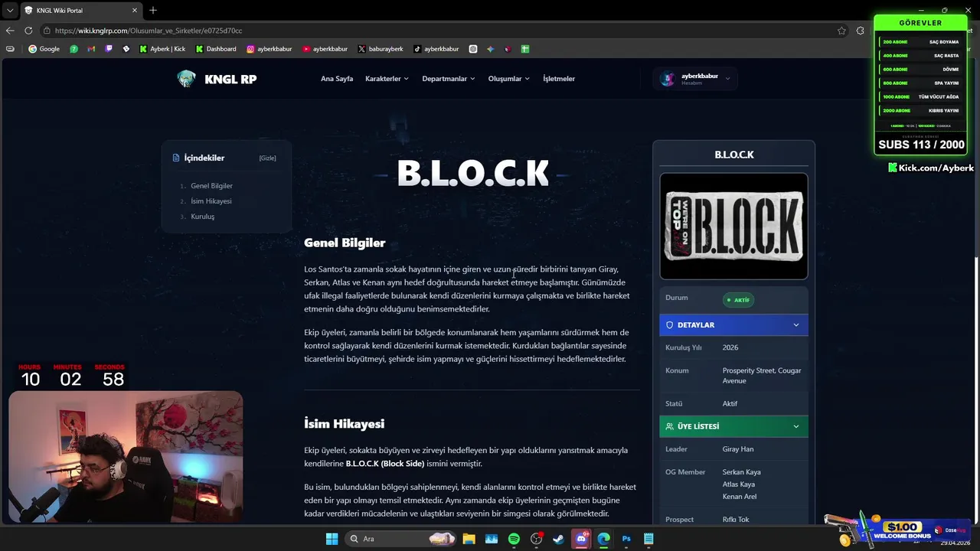Screen dimensions: 980x551
Task: Open Notepad from the taskbar
Action: click(x=648, y=539)
